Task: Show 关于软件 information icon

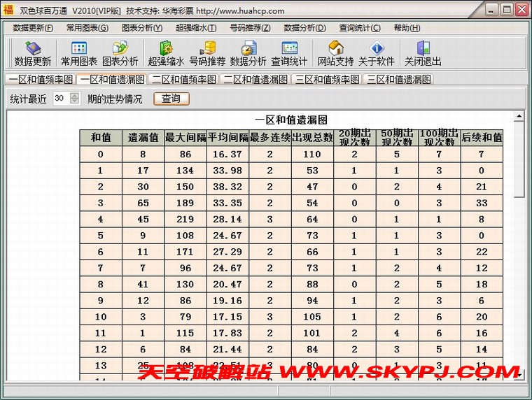Action: coord(377,52)
